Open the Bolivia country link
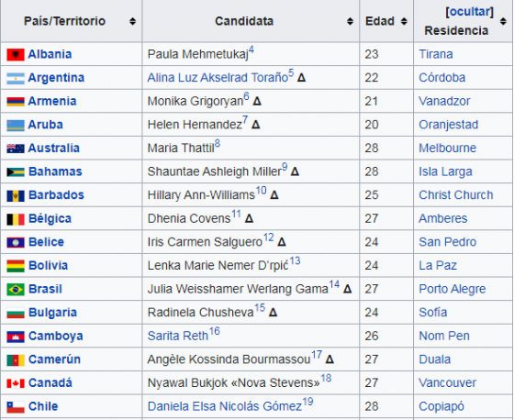The height and width of the screenshot is (420, 514). [48, 265]
